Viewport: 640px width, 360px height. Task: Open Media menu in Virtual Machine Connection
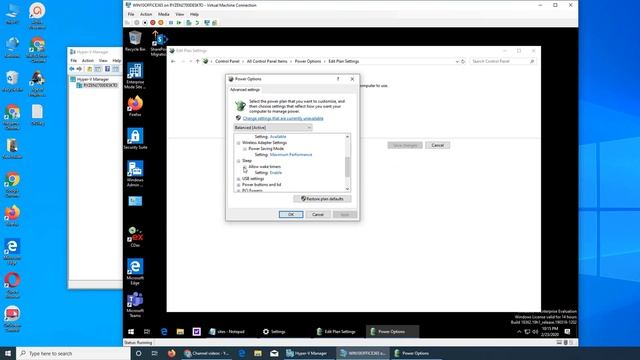[x=164, y=14]
